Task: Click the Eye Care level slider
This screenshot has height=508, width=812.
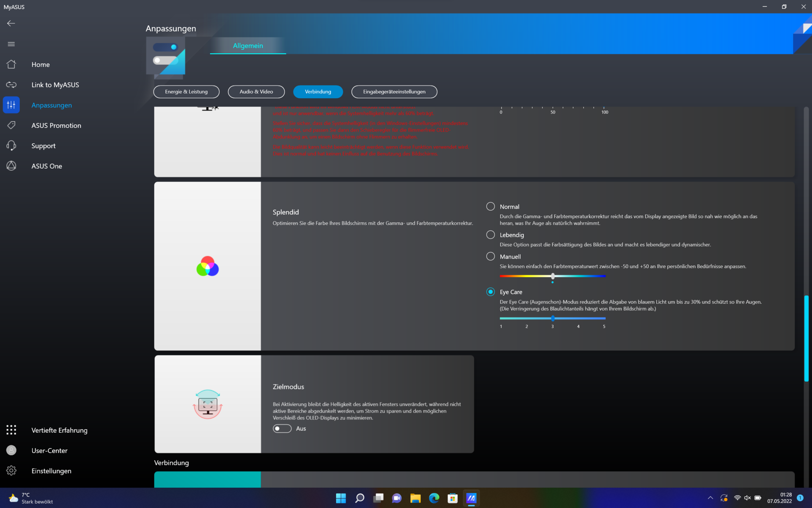Action: 553,318
